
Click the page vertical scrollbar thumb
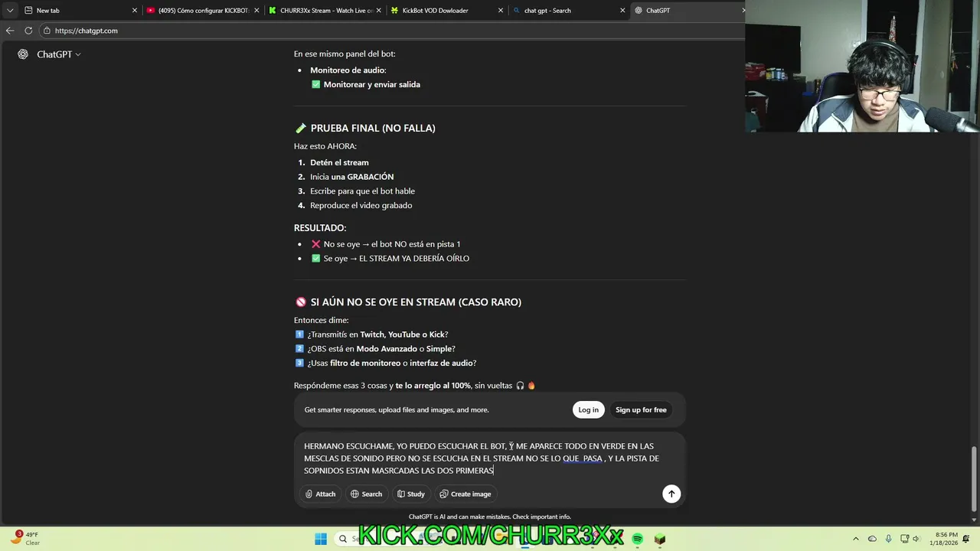pyautogui.click(x=975, y=478)
